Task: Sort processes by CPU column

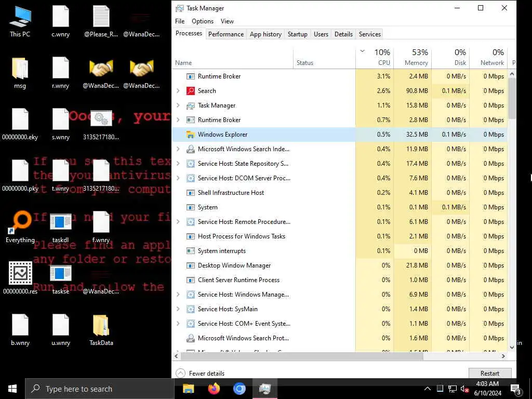Action: pyautogui.click(x=375, y=58)
